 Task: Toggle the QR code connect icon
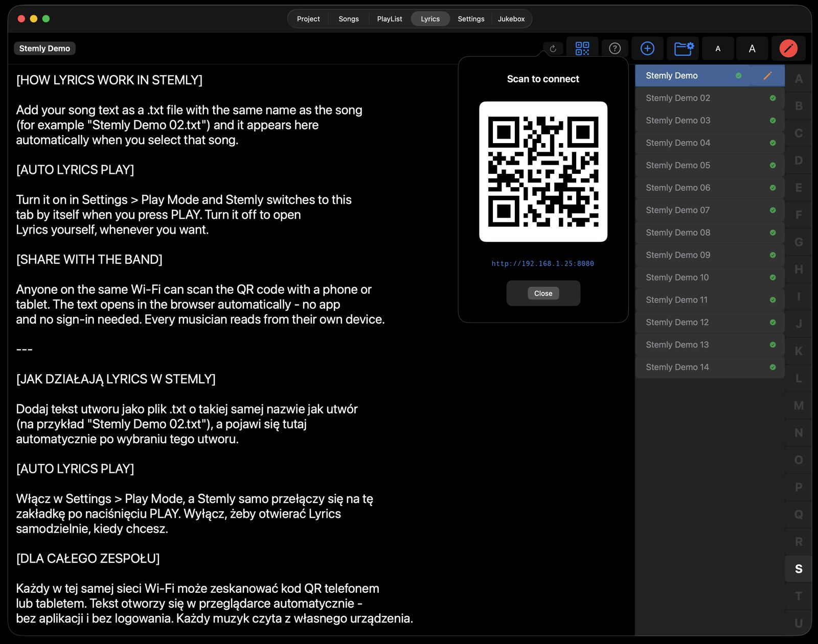point(582,49)
